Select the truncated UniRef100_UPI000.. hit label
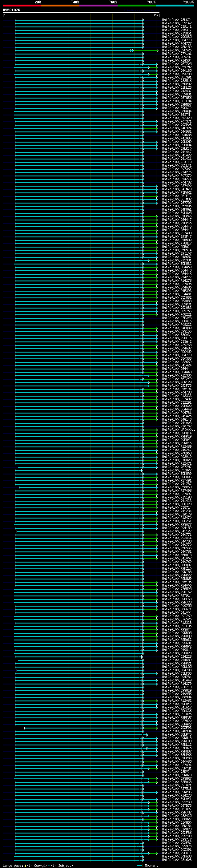The width and height of the screenshot is (197, 868). [178, 430]
